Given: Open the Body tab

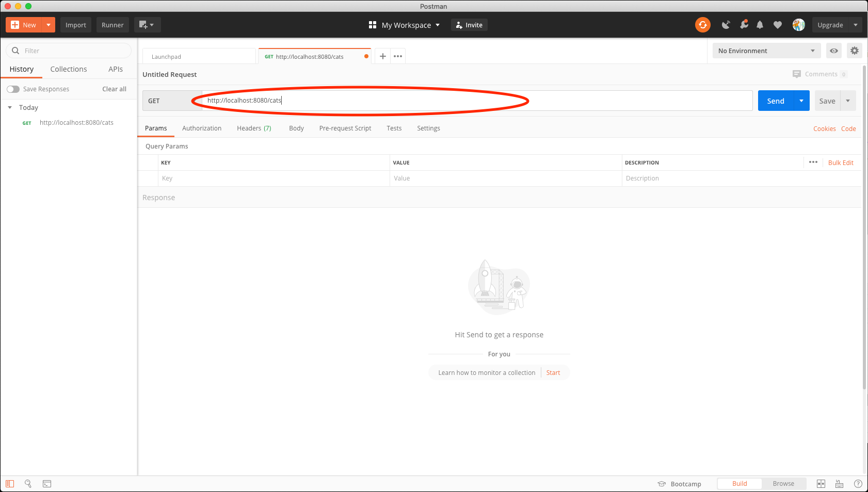Looking at the screenshot, I should 296,128.
